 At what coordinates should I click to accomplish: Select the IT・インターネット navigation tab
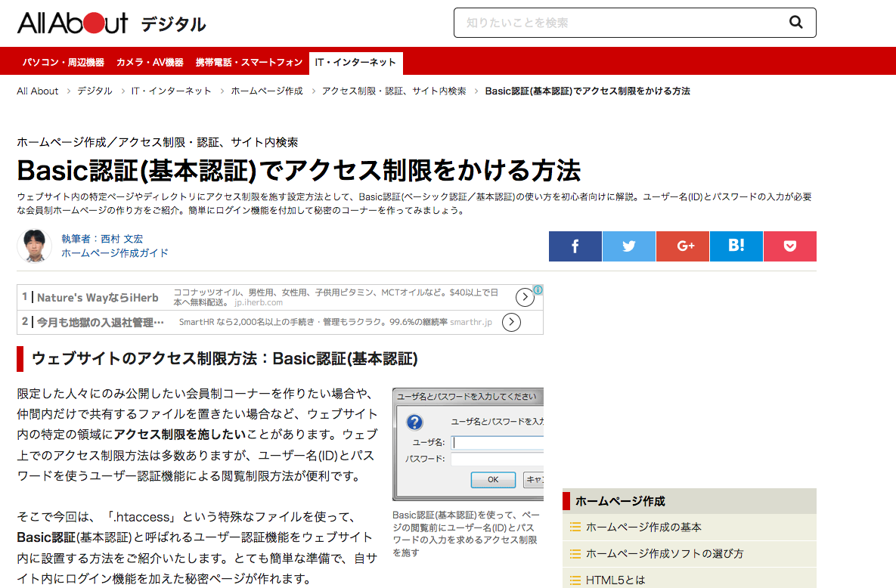pos(356,63)
